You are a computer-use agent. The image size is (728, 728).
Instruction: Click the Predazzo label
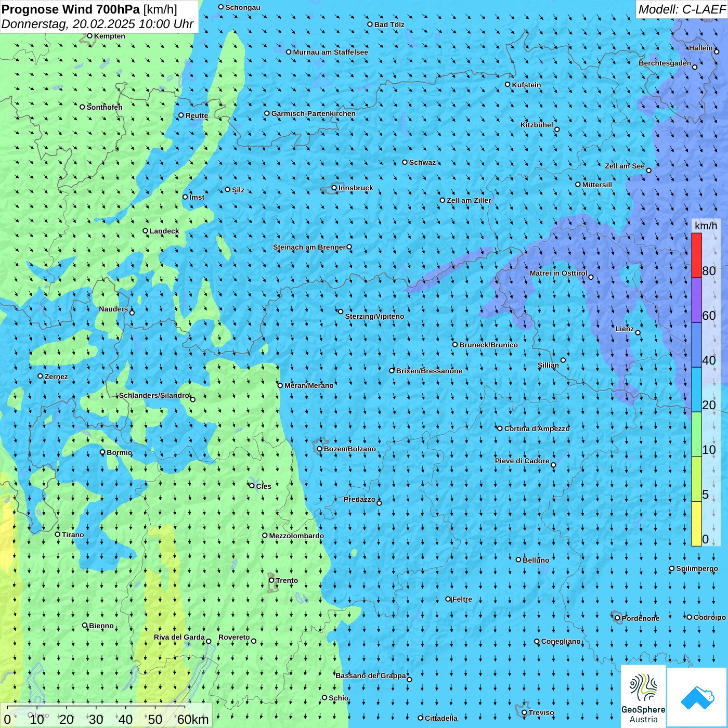click(x=359, y=499)
